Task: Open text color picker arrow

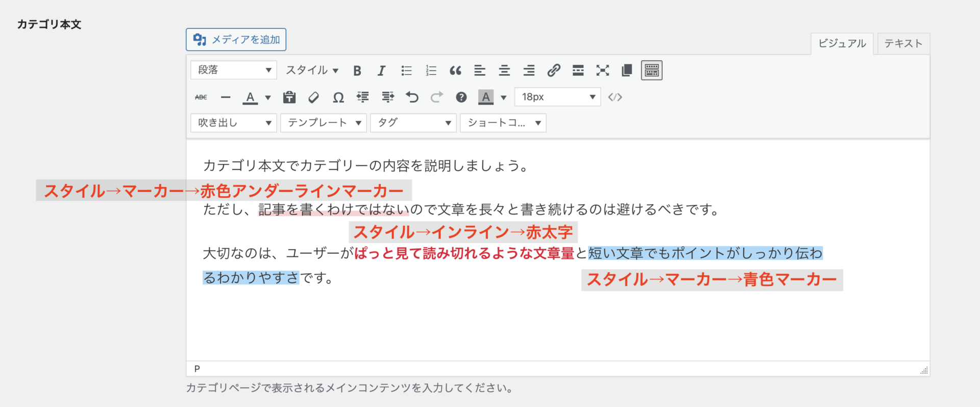Action: [268, 98]
